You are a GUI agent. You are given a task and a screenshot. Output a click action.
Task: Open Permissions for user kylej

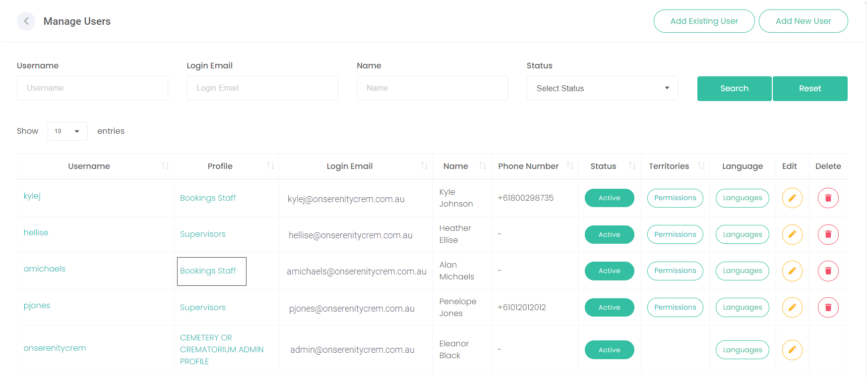tap(675, 198)
